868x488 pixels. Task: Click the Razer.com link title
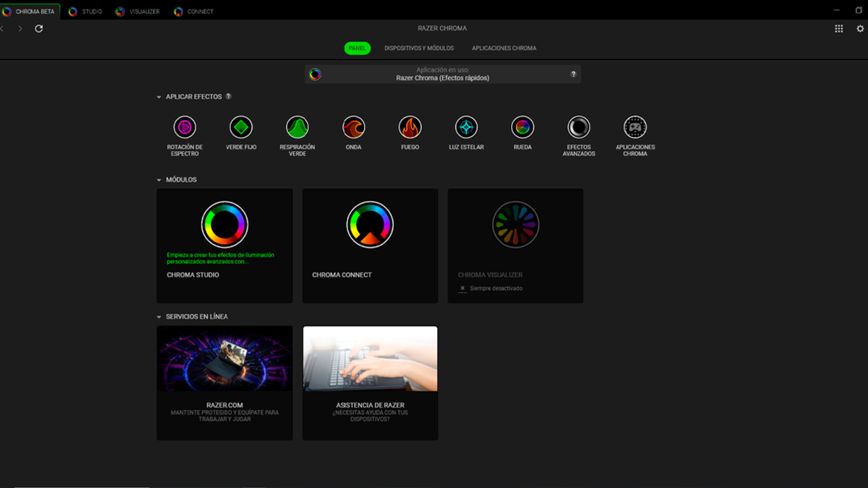225,405
